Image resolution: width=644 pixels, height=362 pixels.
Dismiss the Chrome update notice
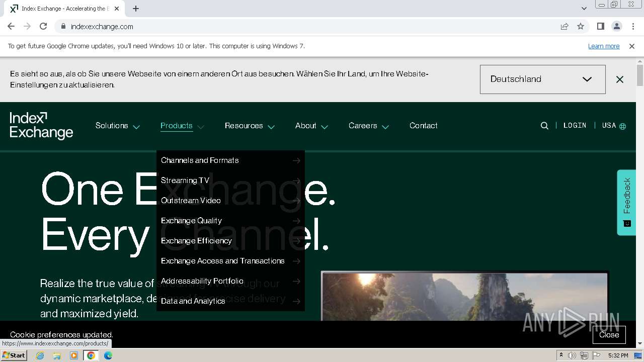[632, 46]
